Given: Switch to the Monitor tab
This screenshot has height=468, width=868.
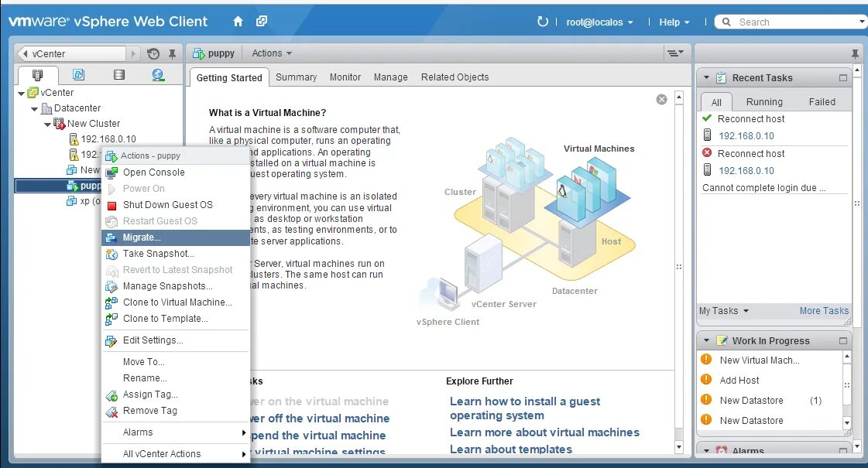Looking at the screenshot, I should point(345,77).
